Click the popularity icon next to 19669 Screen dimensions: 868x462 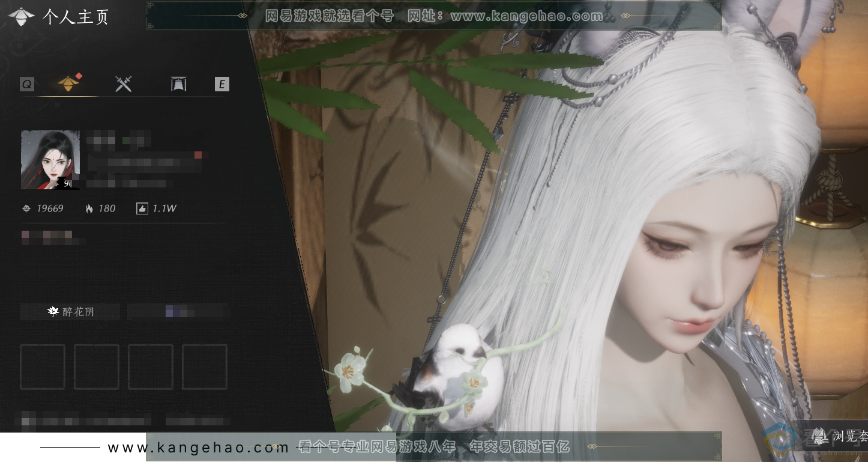point(26,208)
